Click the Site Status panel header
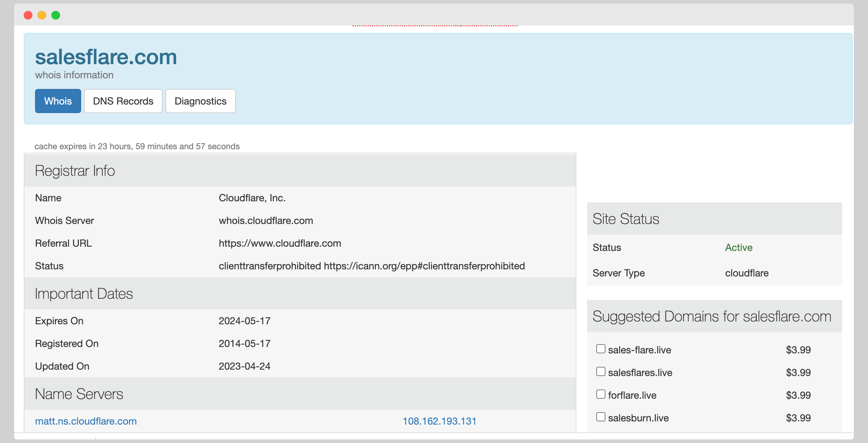 pos(626,219)
